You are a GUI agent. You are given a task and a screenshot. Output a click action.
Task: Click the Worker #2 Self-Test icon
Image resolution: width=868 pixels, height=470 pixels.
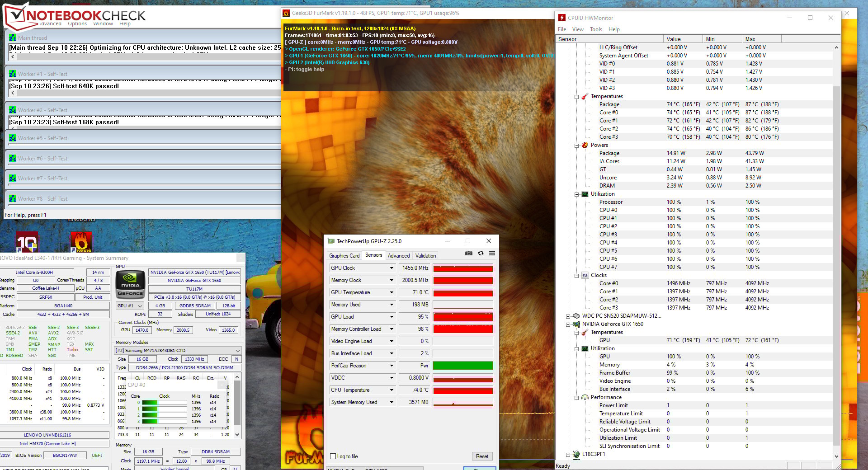pyautogui.click(x=13, y=110)
